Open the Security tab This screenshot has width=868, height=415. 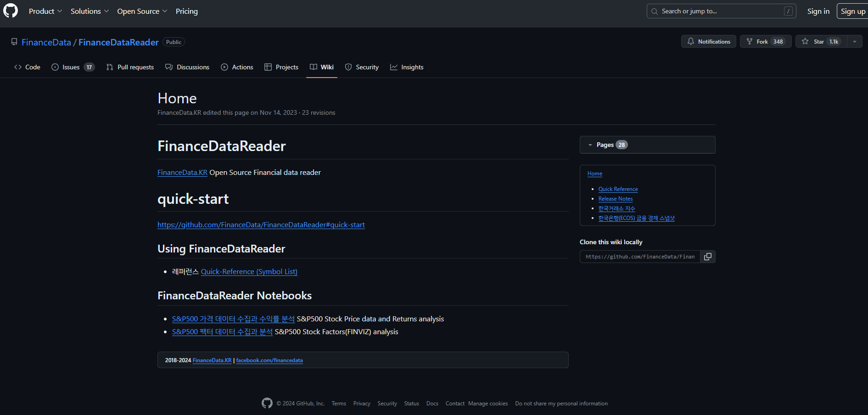pos(362,67)
